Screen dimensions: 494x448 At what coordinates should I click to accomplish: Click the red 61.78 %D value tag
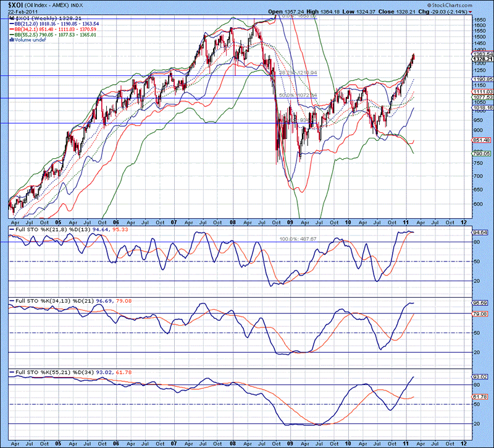pyautogui.click(x=482, y=397)
